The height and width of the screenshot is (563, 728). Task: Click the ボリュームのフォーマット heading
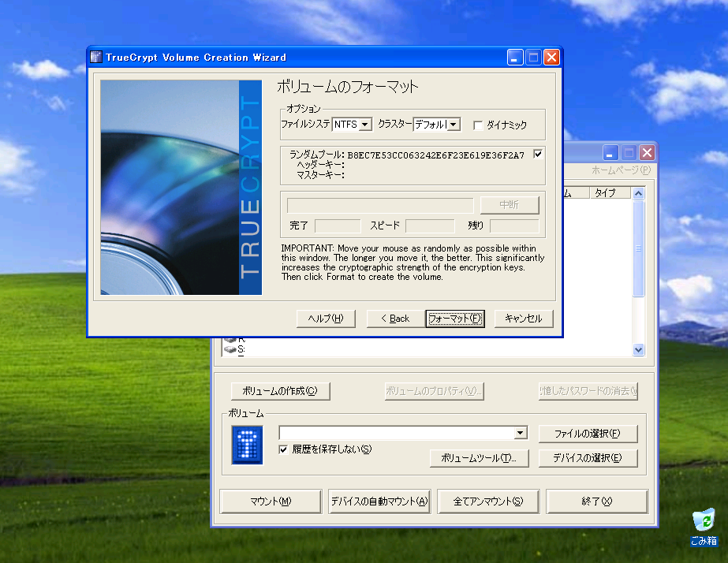347,87
